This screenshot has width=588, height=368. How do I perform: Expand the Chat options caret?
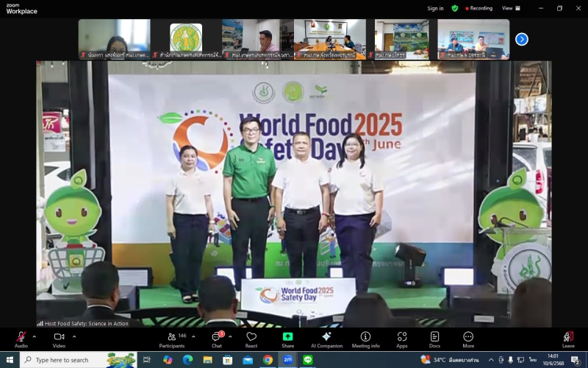click(x=230, y=336)
